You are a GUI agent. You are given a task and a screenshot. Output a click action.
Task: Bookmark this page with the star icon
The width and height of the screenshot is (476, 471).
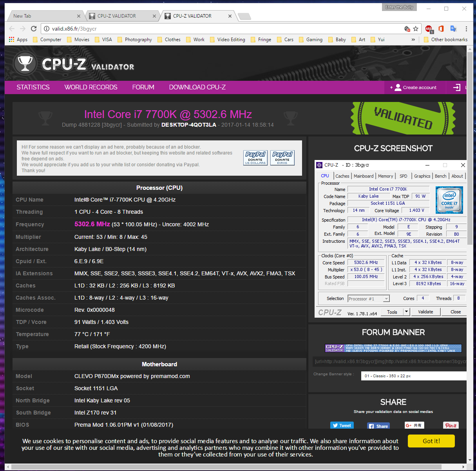tap(416, 29)
